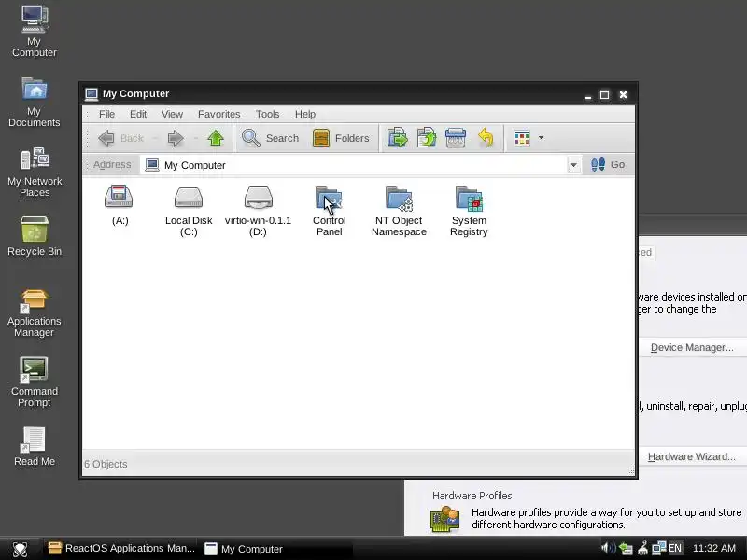Switch to ReactOS Applications Manager taskbar item

[121, 549]
